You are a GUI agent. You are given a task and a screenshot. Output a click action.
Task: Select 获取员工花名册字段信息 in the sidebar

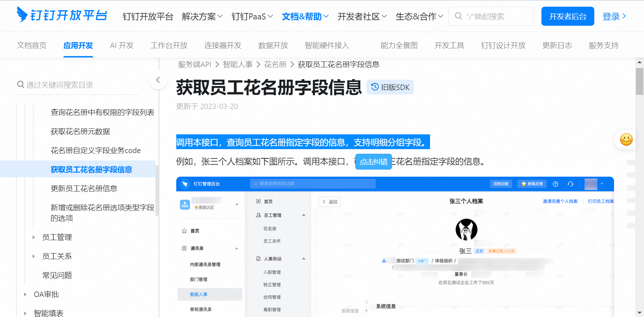[x=91, y=170]
